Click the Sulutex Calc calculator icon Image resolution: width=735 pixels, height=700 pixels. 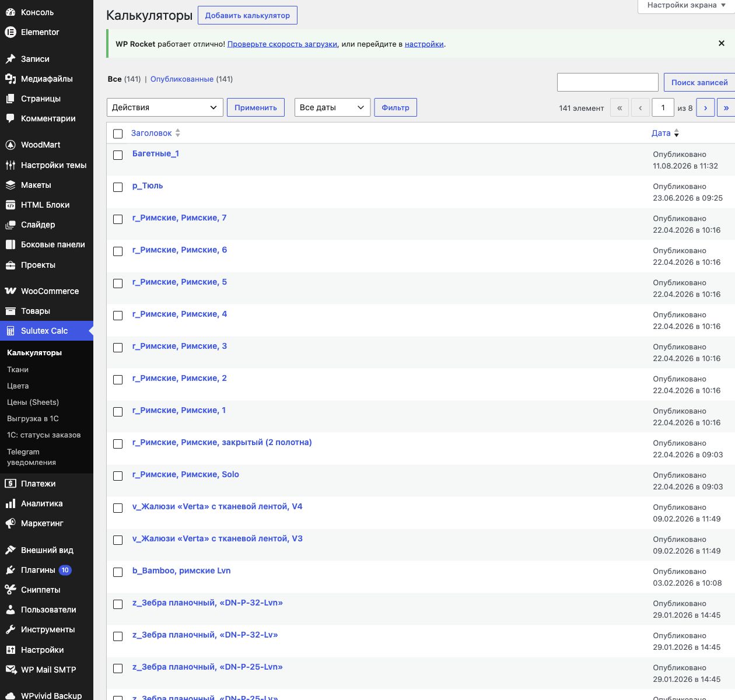[x=10, y=331]
